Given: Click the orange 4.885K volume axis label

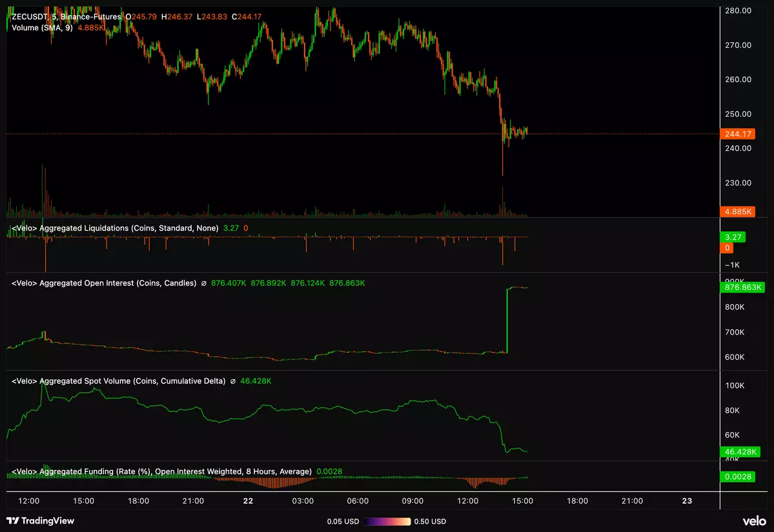Looking at the screenshot, I should [737, 212].
